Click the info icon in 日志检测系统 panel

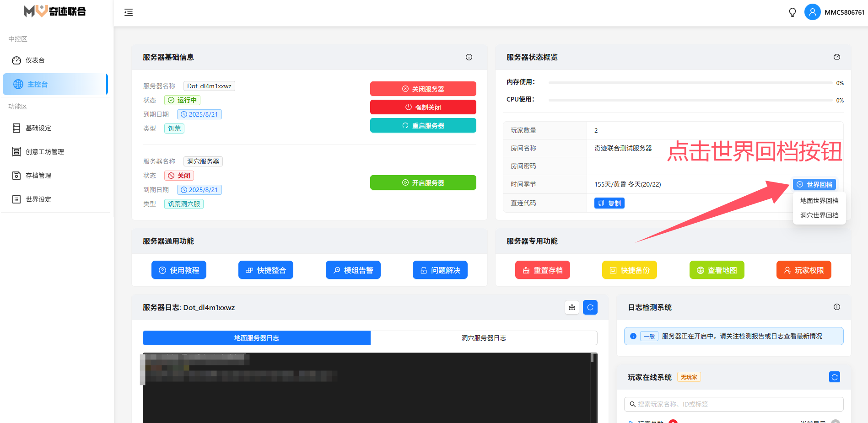pyautogui.click(x=837, y=307)
